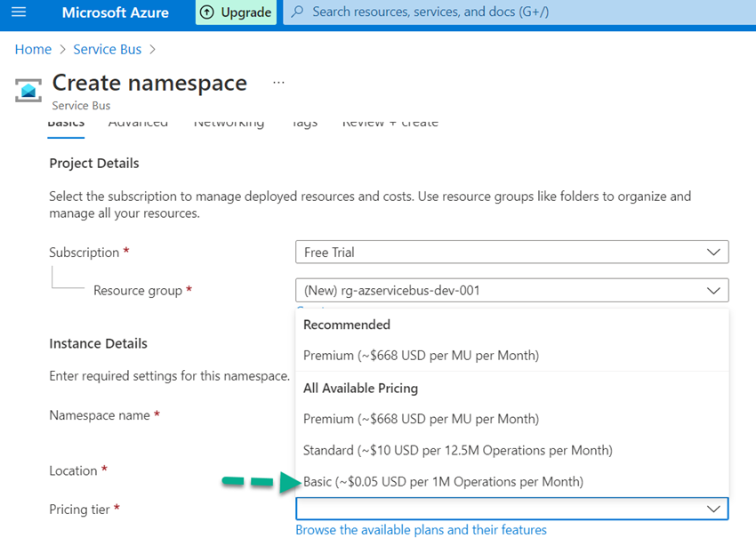Navigate to Service Bus via breadcrumb

tap(107, 49)
